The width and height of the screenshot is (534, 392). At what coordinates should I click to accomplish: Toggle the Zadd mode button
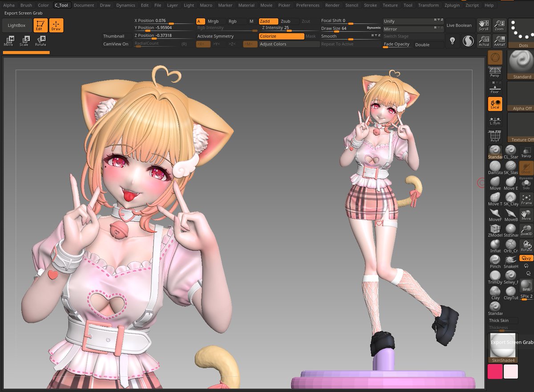click(x=269, y=21)
